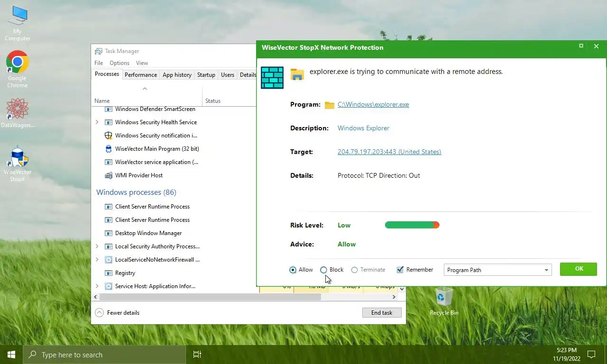Select the Local Security Authority Process icon
The image size is (607, 364).
click(x=108, y=246)
